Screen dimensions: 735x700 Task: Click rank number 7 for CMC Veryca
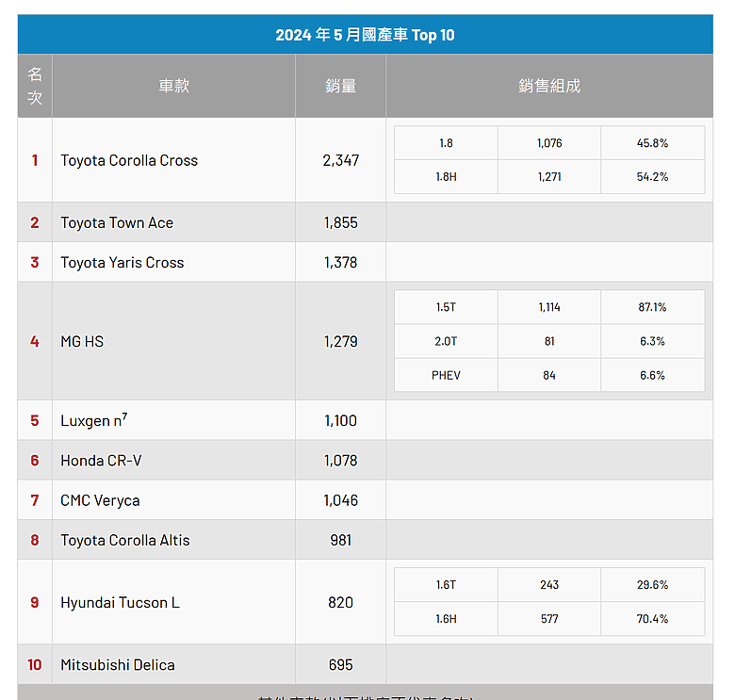point(35,500)
